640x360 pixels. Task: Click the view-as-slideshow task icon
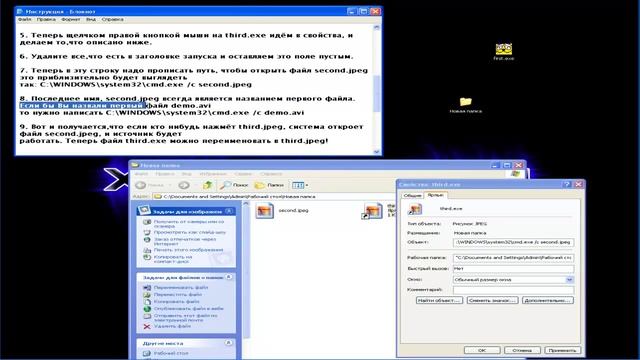pos(147,232)
